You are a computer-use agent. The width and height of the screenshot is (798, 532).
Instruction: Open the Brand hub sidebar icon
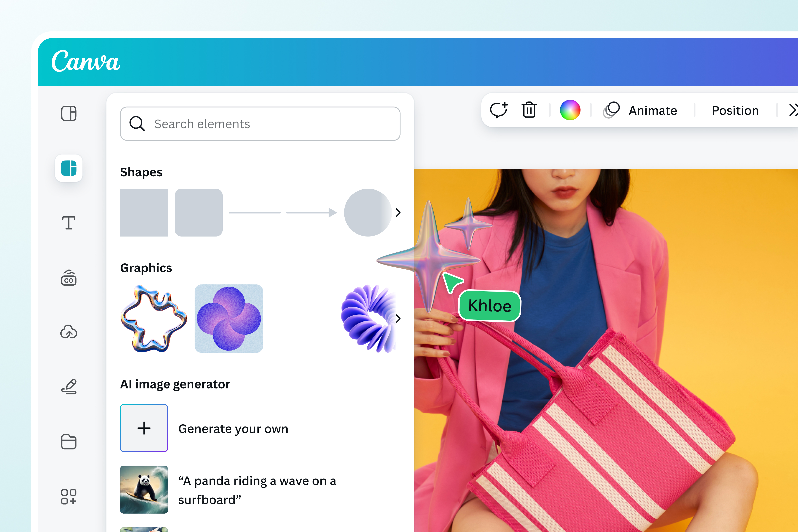pos(68,278)
